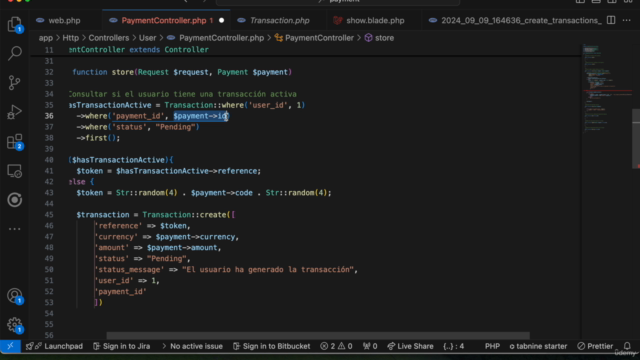Click the app breadcrumb segment
Image resolution: width=640 pixels, height=360 pixels.
pos(46,38)
